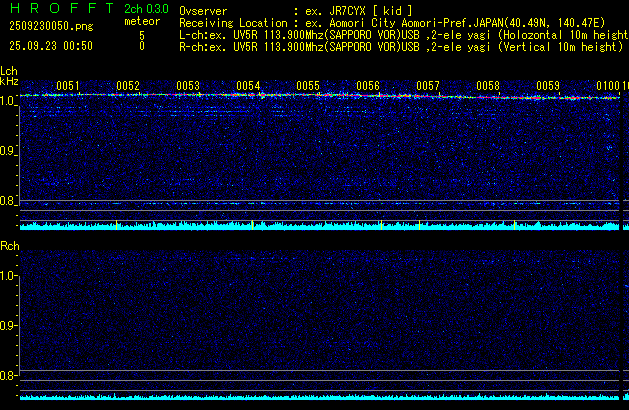
Task: Click the Rch channel label
Action: point(9,246)
